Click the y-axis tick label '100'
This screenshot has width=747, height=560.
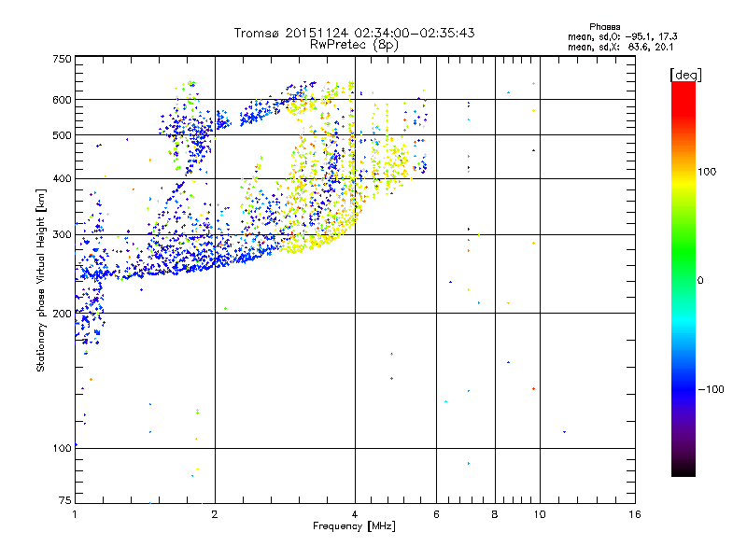pos(63,449)
